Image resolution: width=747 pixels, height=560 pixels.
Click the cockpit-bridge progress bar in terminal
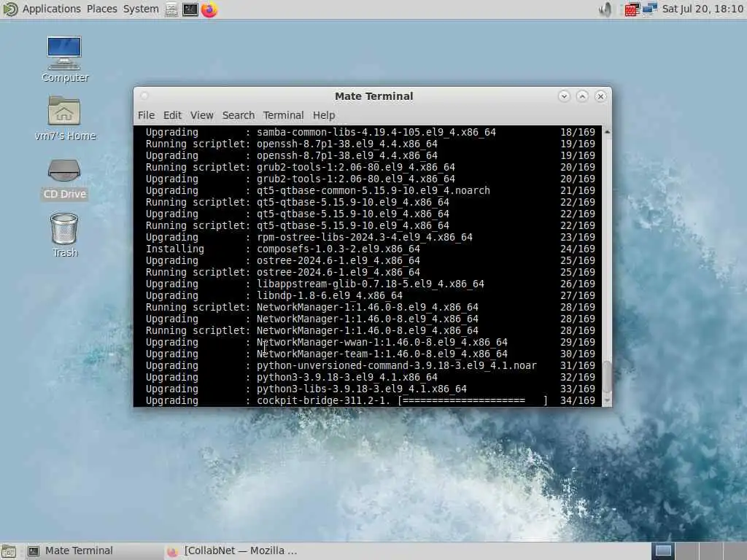point(473,400)
